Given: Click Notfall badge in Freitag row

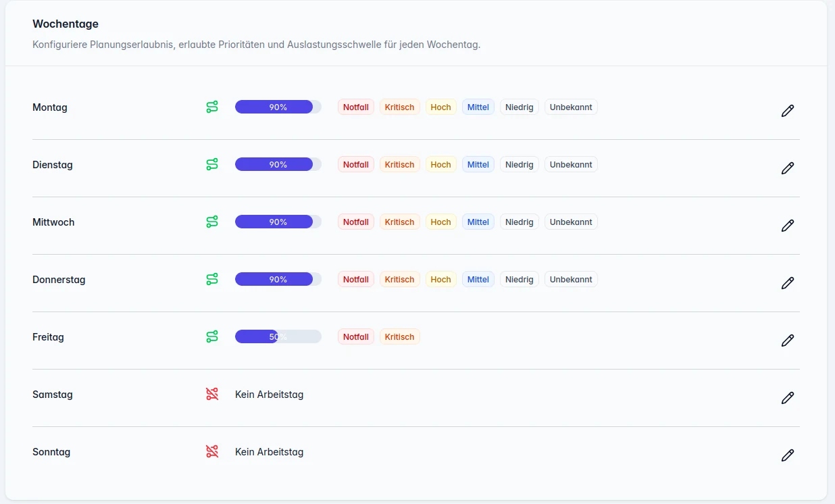Looking at the screenshot, I should (356, 336).
